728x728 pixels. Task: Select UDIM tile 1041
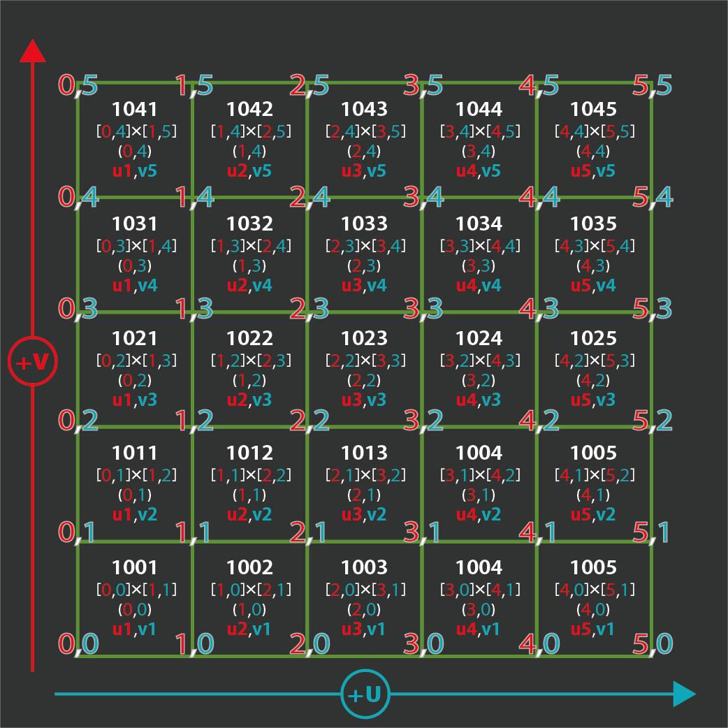[135, 140]
